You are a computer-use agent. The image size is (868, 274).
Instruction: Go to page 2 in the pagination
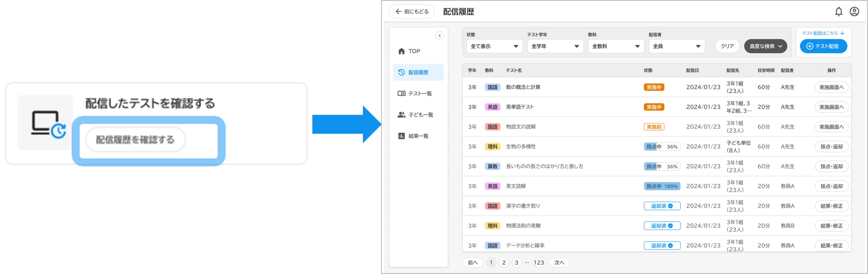(x=504, y=263)
